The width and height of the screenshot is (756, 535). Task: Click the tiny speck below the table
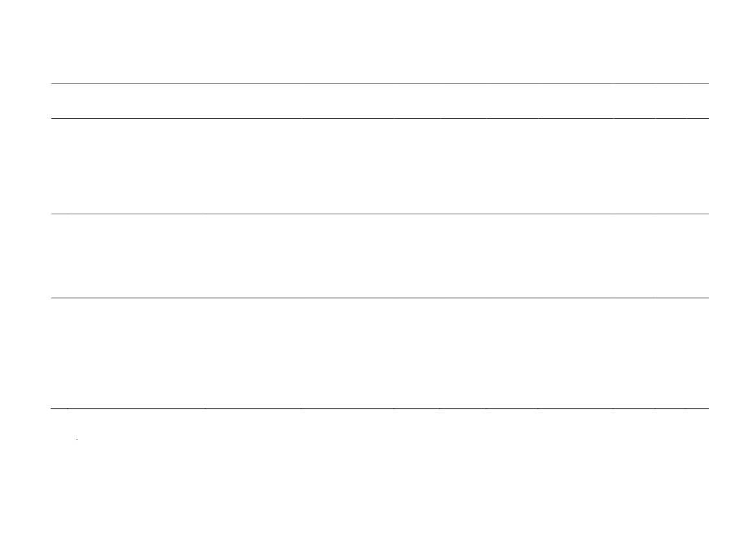(77, 440)
